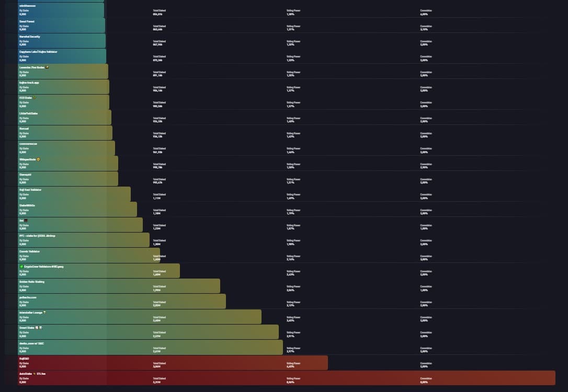Click the Voting Power value for KujiDAO

pyautogui.click(x=291, y=367)
